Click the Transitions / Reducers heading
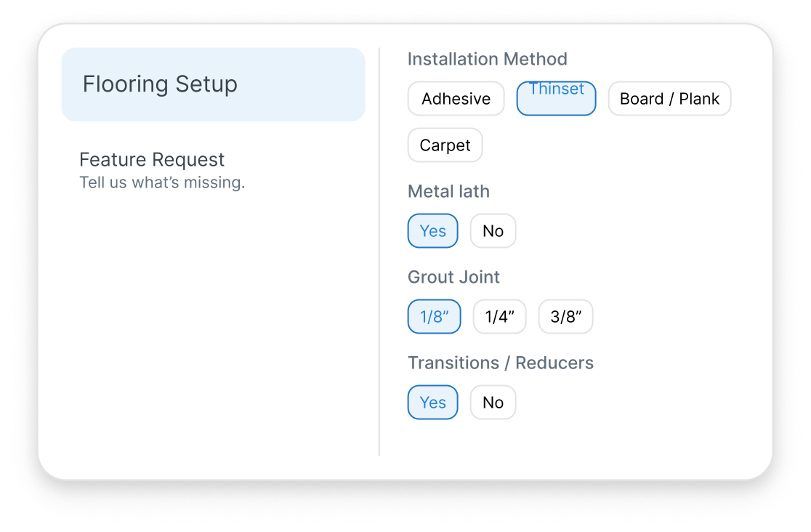This screenshot has height=532, width=811. click(x=501, y=363)
